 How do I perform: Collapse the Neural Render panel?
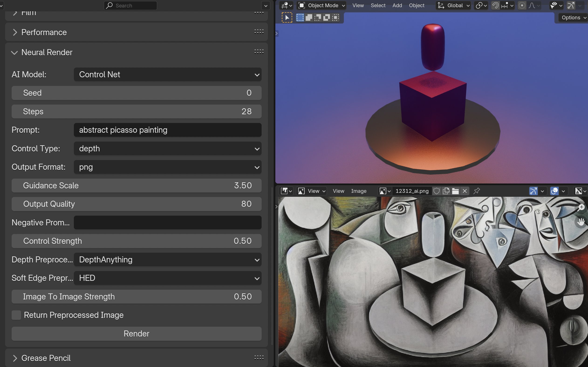[15, 52]
